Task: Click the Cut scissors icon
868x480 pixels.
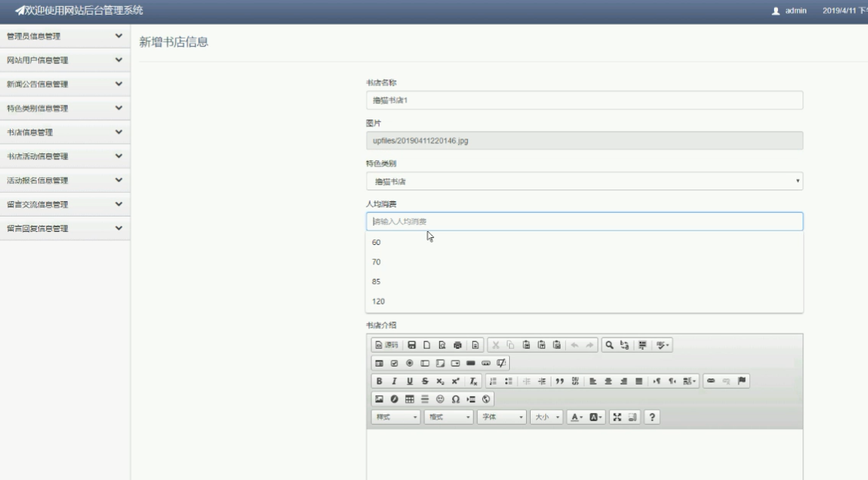Action: pyautogui.click(x=495, y=345)
